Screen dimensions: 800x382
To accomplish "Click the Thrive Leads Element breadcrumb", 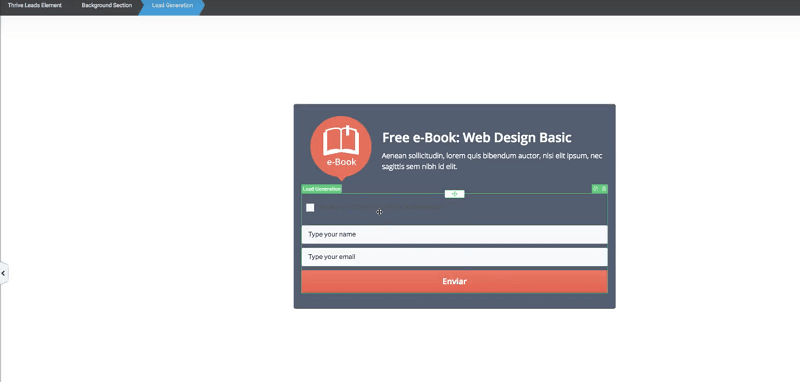I will click(x=35, y=6).
